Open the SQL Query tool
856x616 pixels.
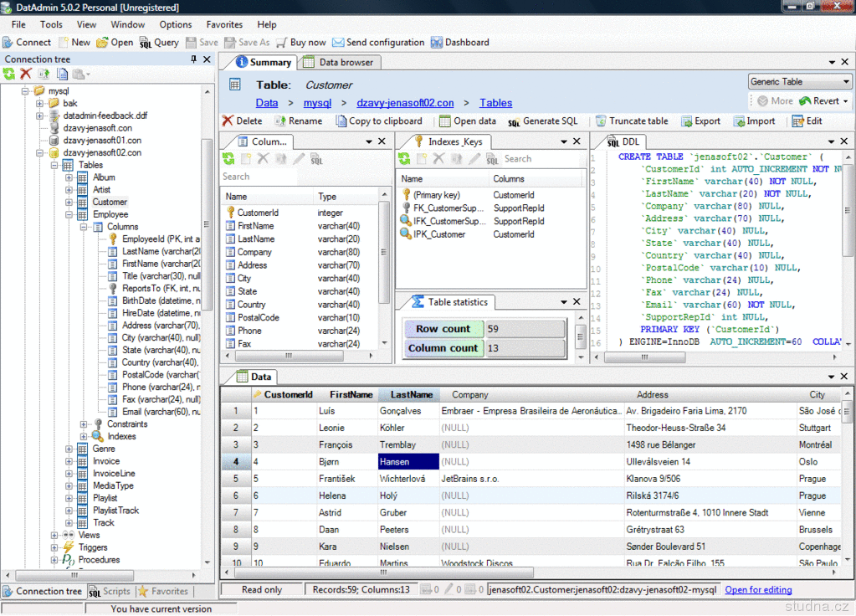click(x=159, y=43)
